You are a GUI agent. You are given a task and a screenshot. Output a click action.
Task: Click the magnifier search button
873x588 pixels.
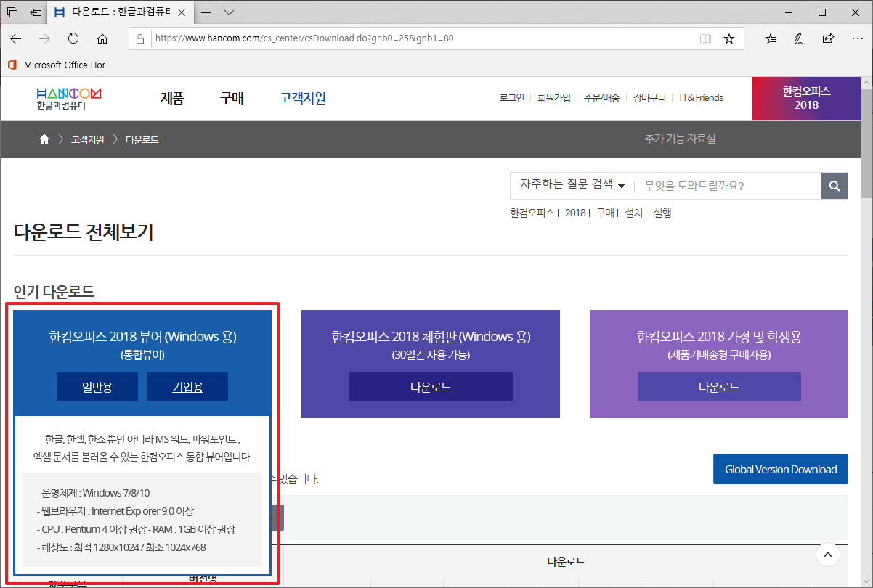tap(835, 186)
